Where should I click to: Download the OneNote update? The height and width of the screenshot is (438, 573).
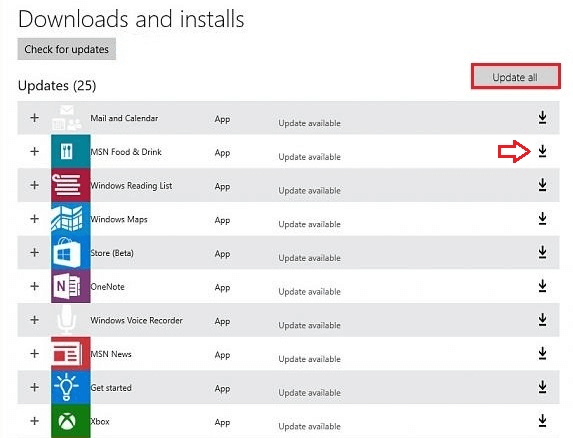tap(543, 286)
